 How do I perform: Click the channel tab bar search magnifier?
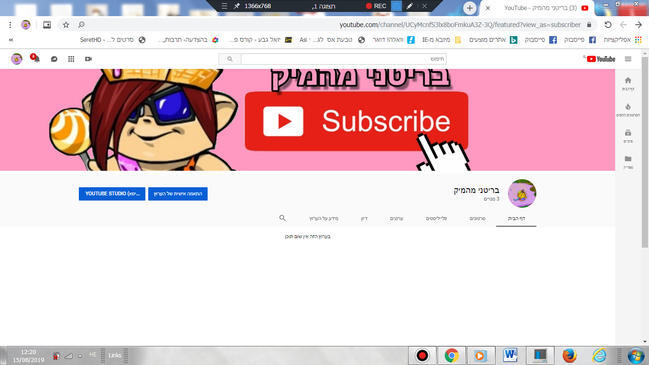pyautogui.click(x=282, y=218)
